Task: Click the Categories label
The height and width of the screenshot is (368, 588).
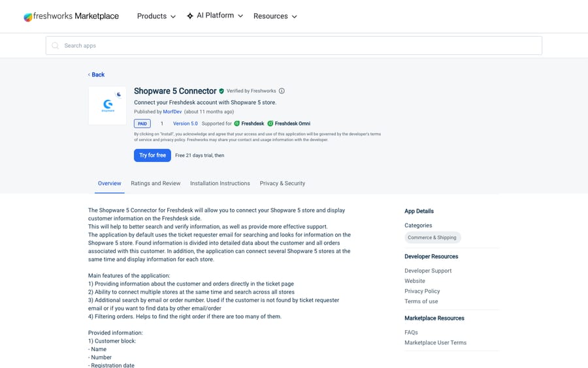Action: (418, 226)
